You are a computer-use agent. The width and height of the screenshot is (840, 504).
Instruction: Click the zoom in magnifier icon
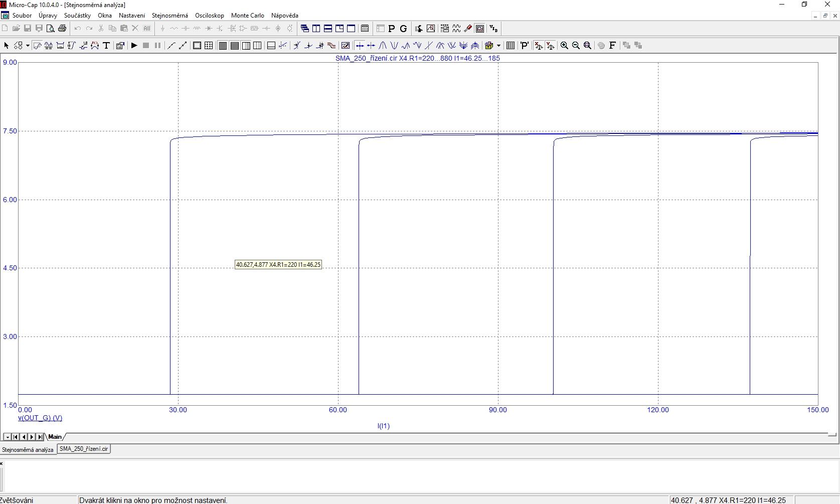coord(564,46)
